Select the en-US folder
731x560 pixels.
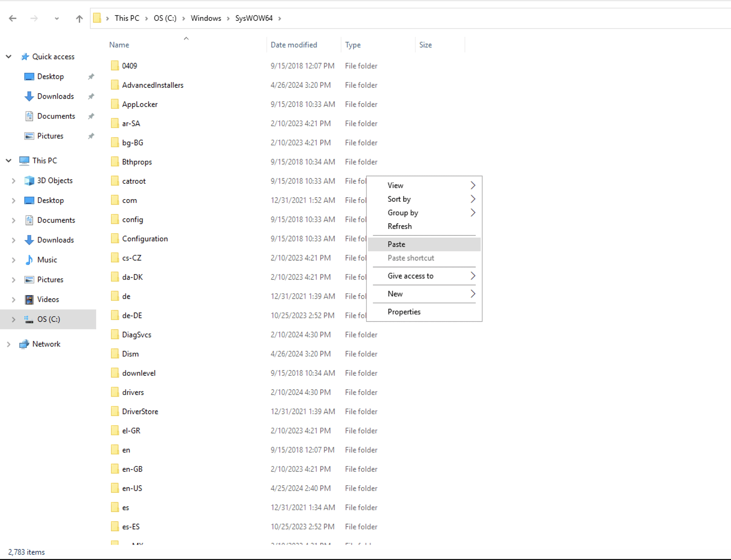tap(132, 488)
